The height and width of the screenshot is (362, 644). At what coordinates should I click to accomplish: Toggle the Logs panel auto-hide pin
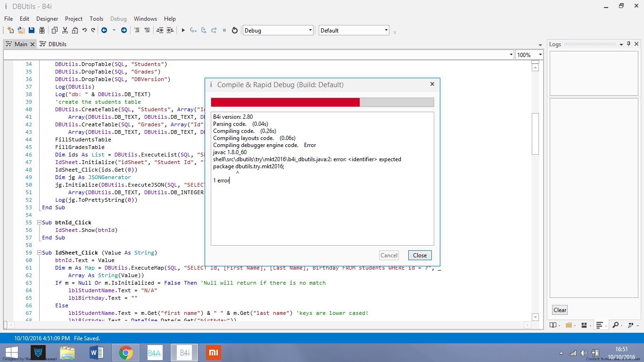click(628, 44)
